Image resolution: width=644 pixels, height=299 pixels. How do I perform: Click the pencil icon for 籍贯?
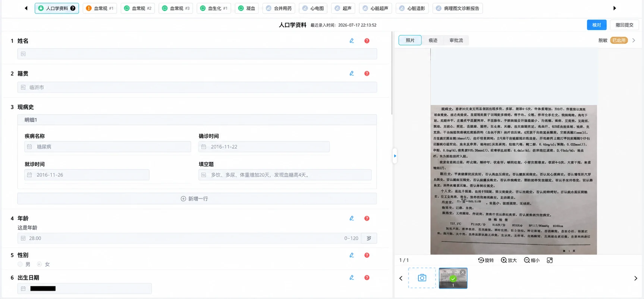[352, 73]
